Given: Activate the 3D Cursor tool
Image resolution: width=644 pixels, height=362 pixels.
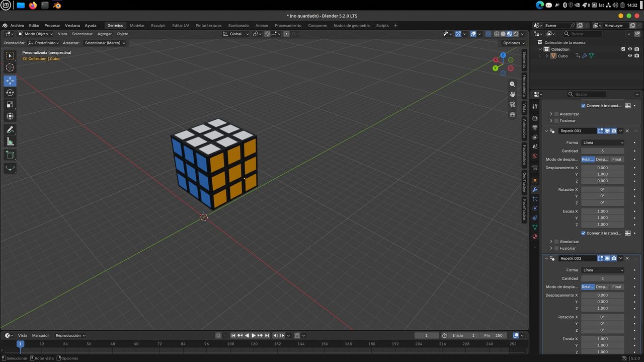Looking at the screenshot, I should tap(10, 67).
